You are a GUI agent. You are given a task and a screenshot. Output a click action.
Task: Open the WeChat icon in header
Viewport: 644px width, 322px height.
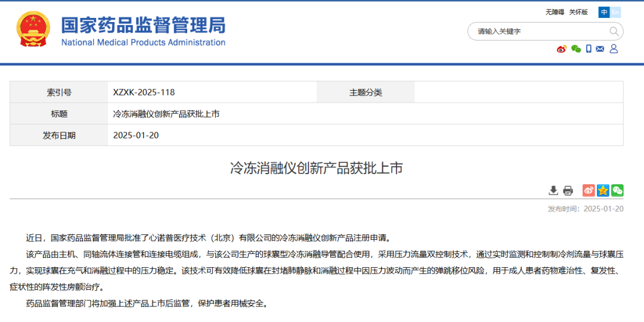(x=576, y=49)
